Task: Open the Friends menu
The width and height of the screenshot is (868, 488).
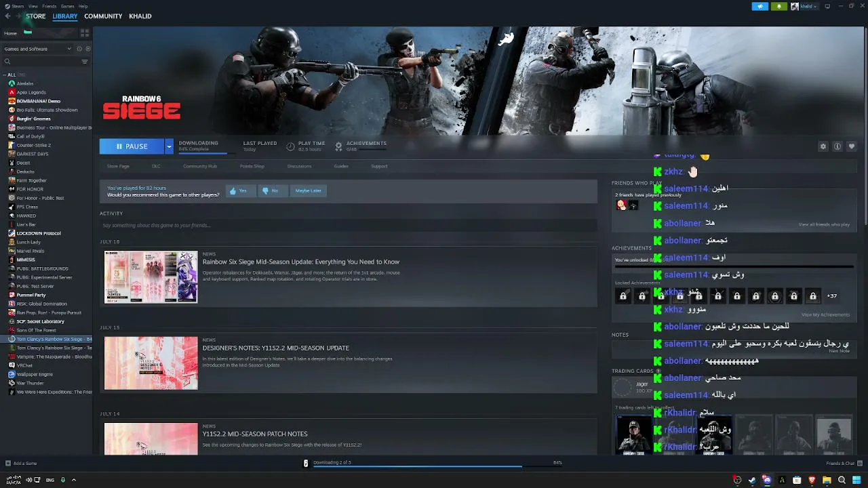Action: (x=50, y=6)
